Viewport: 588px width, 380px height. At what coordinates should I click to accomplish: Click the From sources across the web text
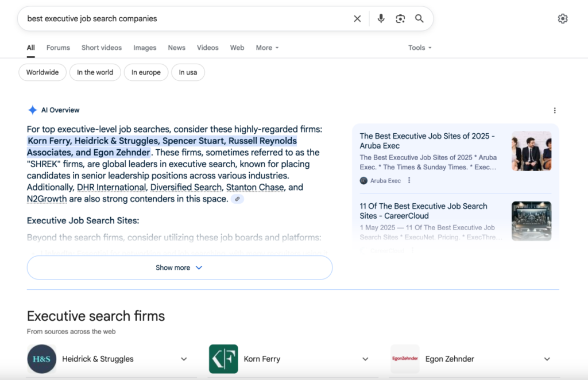pos(71,332)
